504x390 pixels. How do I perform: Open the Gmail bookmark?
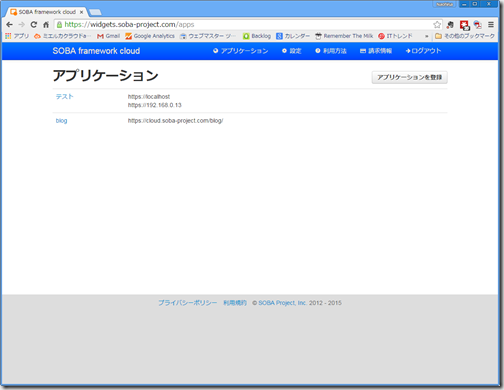[108, 36]
